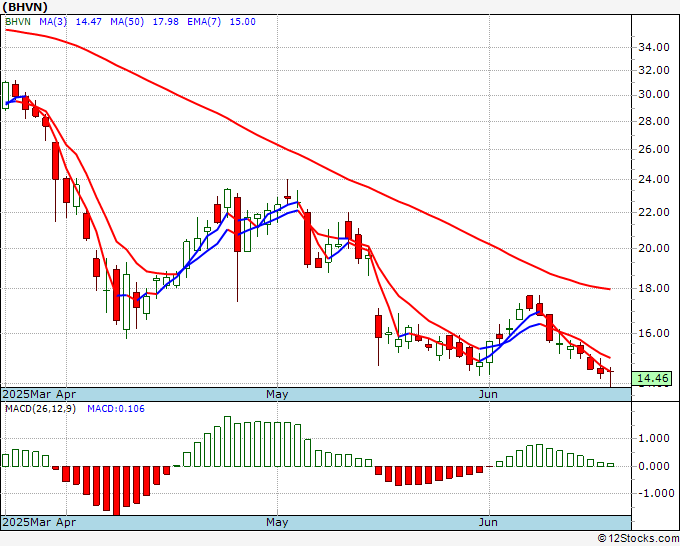Click the 34.00 price axis label

coord(654,47)
